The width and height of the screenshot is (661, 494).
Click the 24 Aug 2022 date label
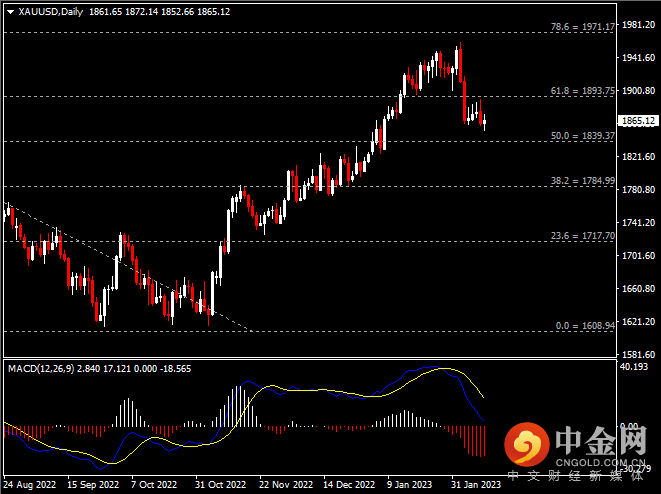coord(29,484)
